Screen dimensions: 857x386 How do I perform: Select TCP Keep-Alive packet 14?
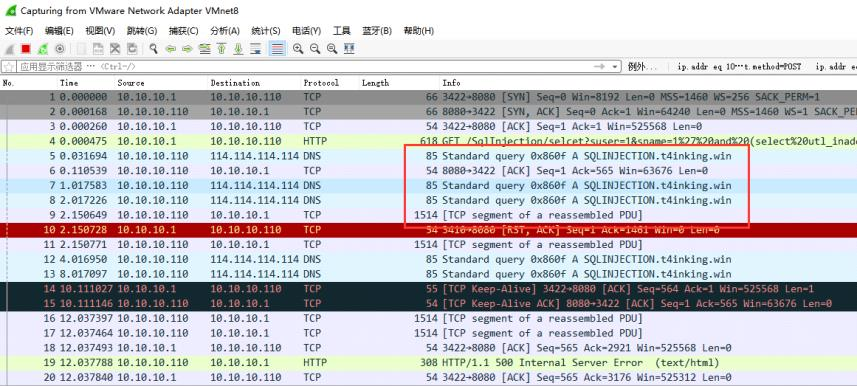click(x=428, y=289)
